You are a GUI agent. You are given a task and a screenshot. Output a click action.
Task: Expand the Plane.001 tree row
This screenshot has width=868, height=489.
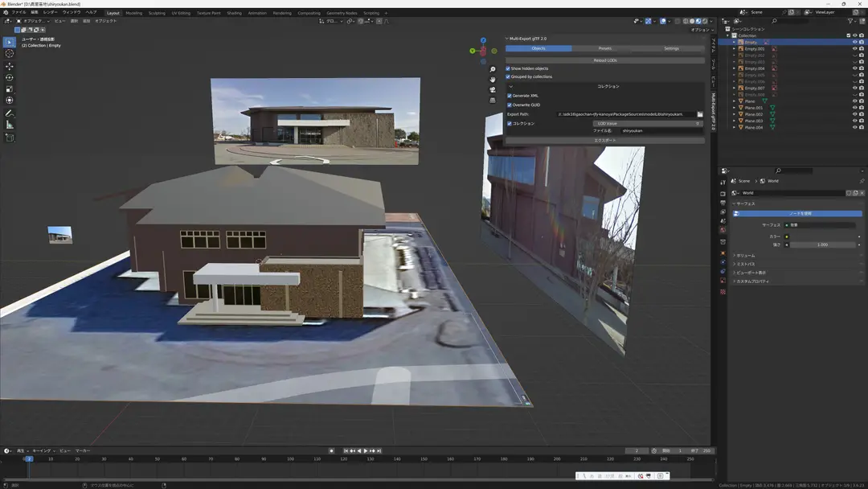(x=734, y=108)
